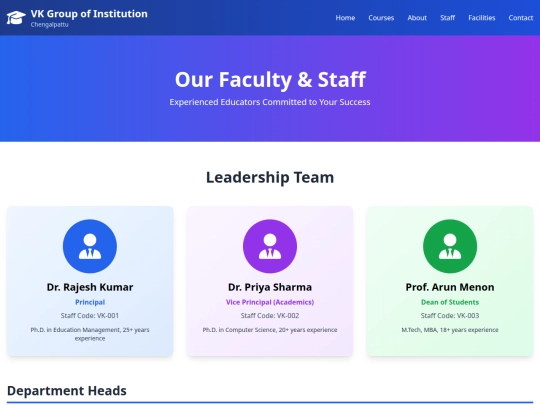Click the Principal role label
Screen dimensions: 540x405
(90, 302)
